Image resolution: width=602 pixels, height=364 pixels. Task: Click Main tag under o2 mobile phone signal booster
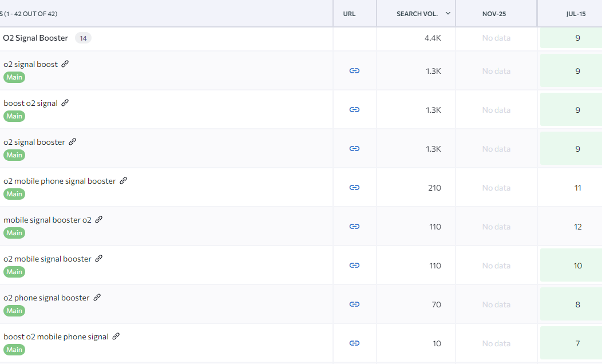[x=14, y=194]
